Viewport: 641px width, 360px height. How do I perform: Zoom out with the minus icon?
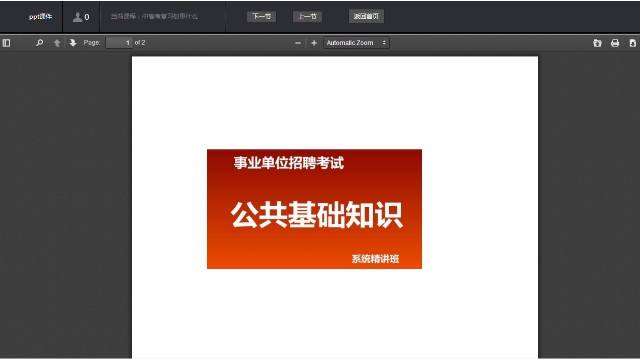pos(298,43)
